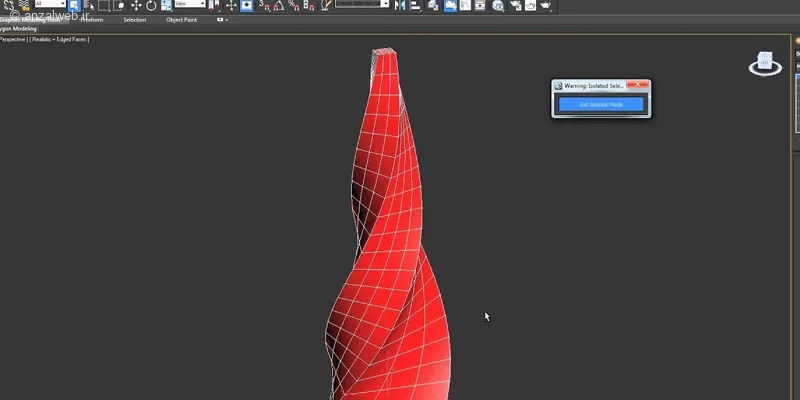Activate the Rotate tool
This screenshot has height=400, width=800.
tap(151, 5)
